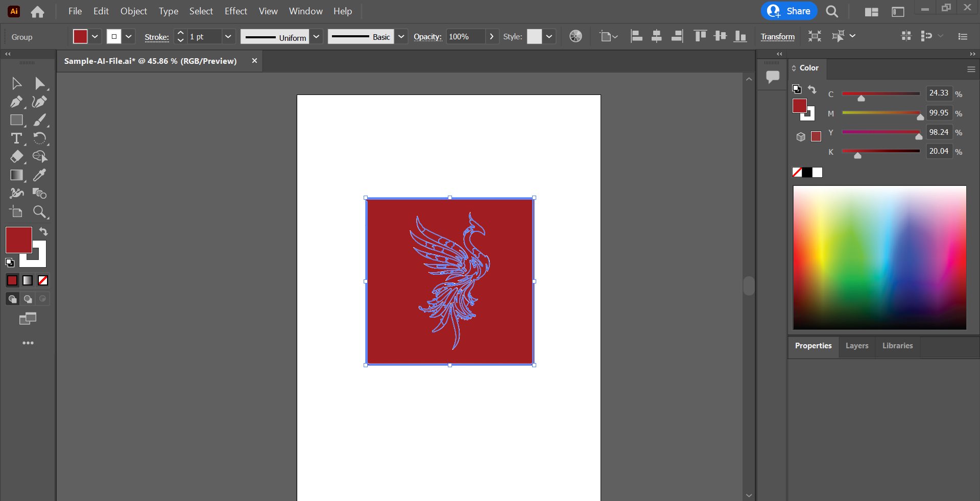The image size is (980, 501).
Task: Select the Pen tool
Action: 16,102
